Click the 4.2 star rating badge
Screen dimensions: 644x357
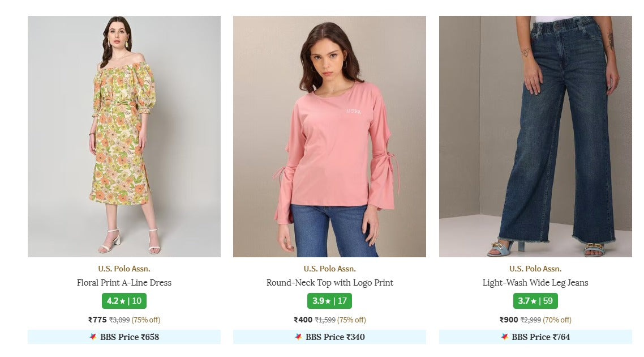coord(124,301)
